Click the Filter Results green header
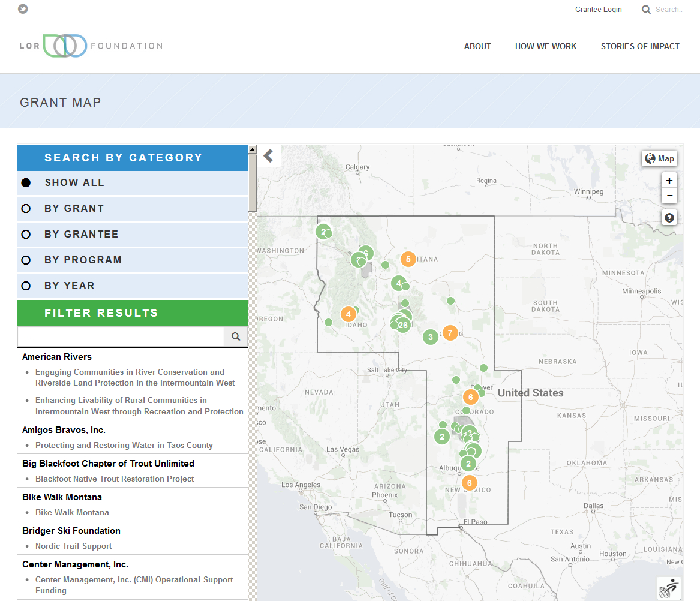This screenshot has width=700, height=601. click(132, 313)
